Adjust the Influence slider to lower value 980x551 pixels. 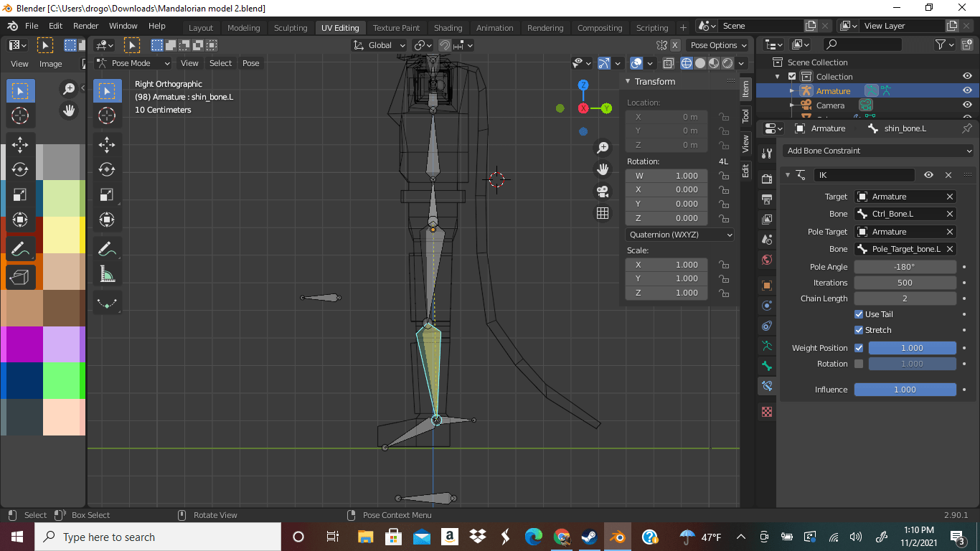(x=872, y=389)
